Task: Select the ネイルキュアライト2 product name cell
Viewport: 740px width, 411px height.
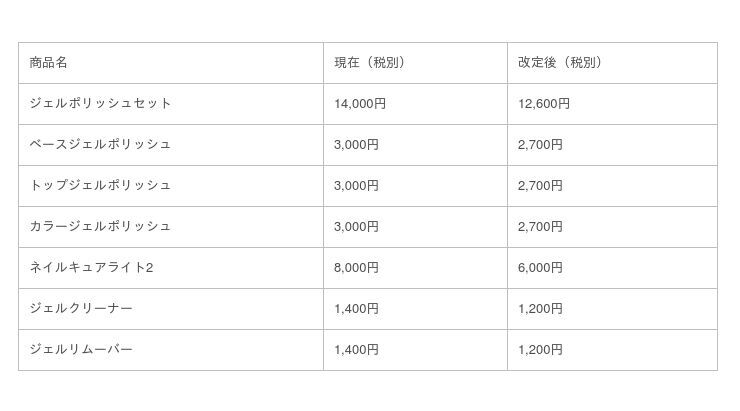Action: point(91,268)
